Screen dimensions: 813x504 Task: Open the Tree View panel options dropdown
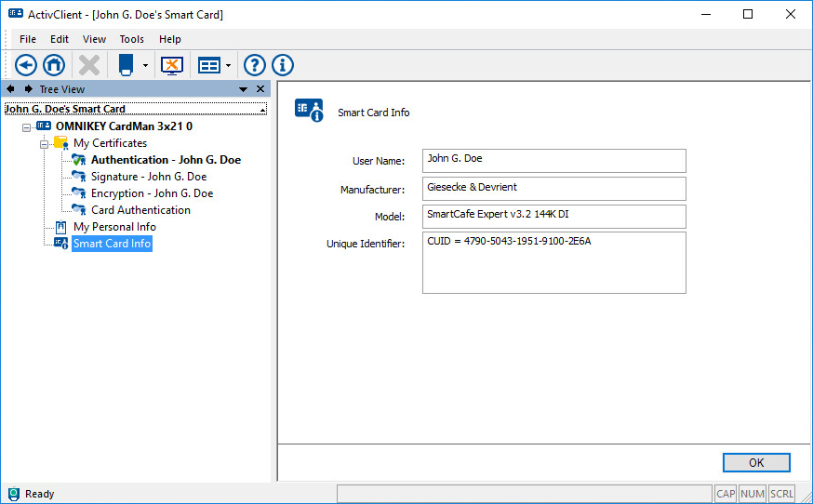click(243, 89)
